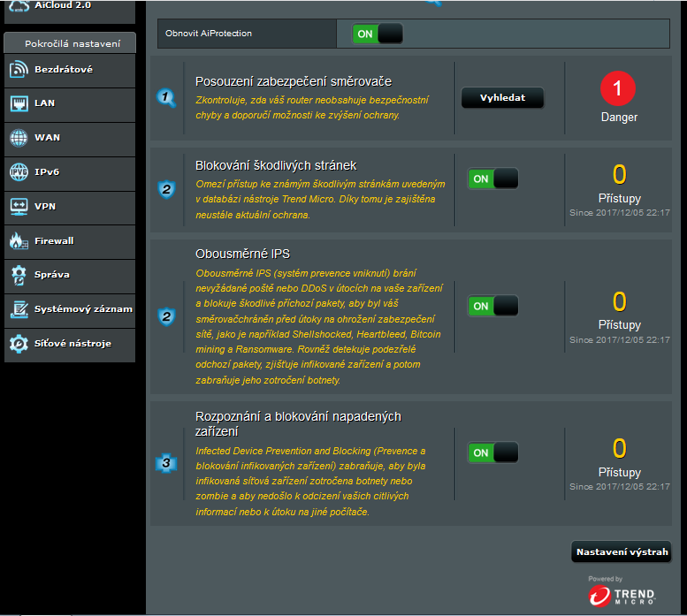Click the LAN network port icon

19,103
